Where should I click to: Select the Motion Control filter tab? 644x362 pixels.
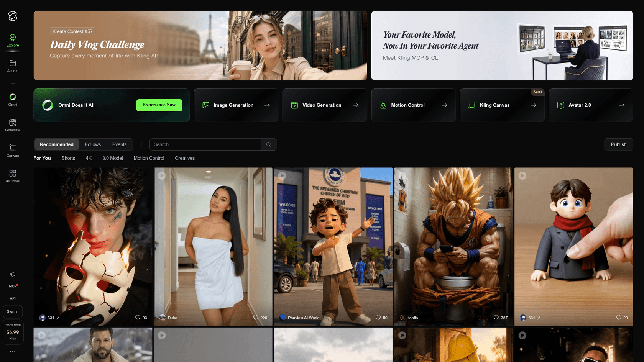coord(149,158)
